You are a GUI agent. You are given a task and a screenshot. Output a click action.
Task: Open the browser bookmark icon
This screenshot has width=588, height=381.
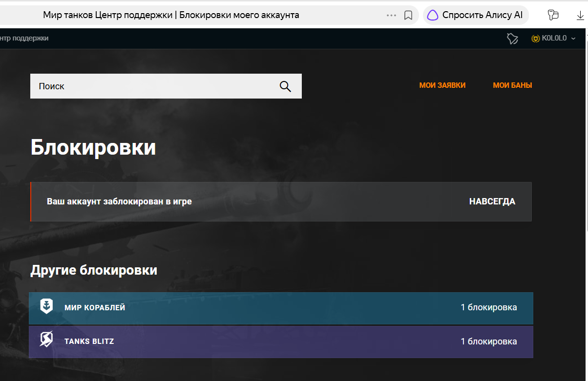coord(408,15)
